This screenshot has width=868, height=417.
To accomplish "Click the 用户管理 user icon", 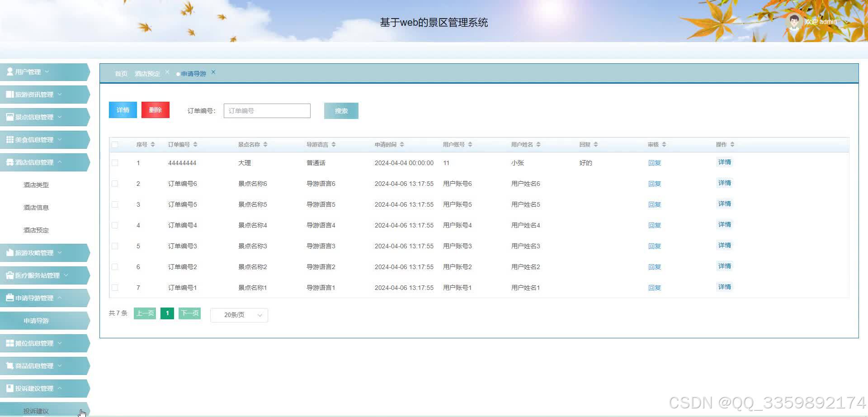I will click(x=10, y=71).
